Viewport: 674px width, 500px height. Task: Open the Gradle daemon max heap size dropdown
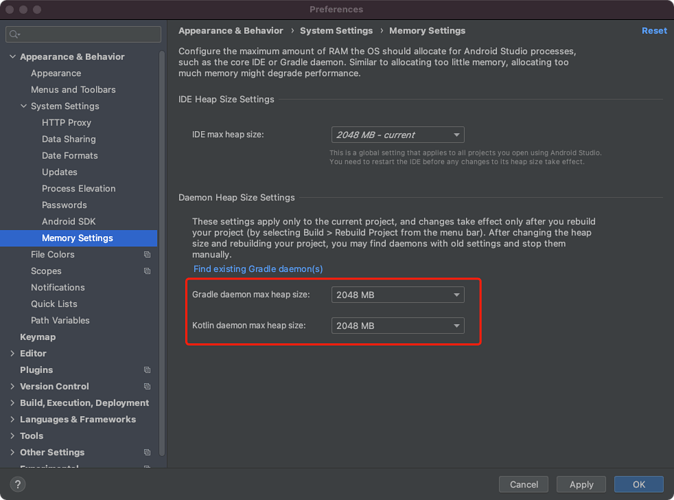(x=398, y=295)
